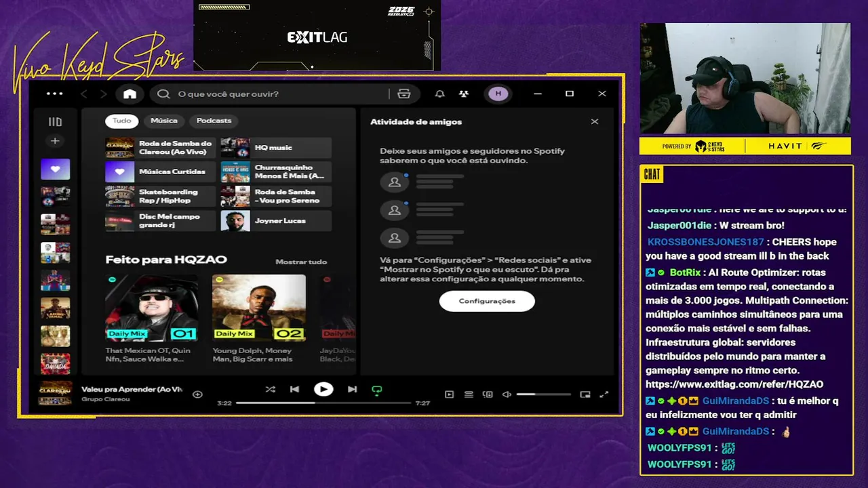Open 'Churrasquinho Menos É Mais' tile

pos(276,172)
